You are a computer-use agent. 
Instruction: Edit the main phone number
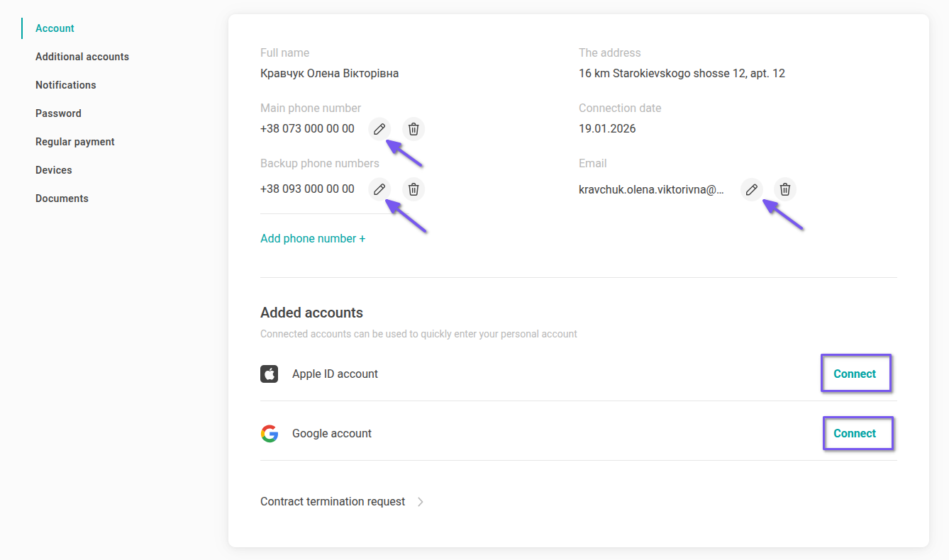tap(379, 129)
